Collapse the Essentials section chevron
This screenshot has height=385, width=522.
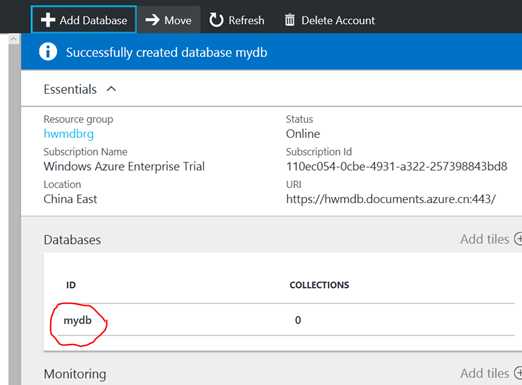click(x=111, y=89)
